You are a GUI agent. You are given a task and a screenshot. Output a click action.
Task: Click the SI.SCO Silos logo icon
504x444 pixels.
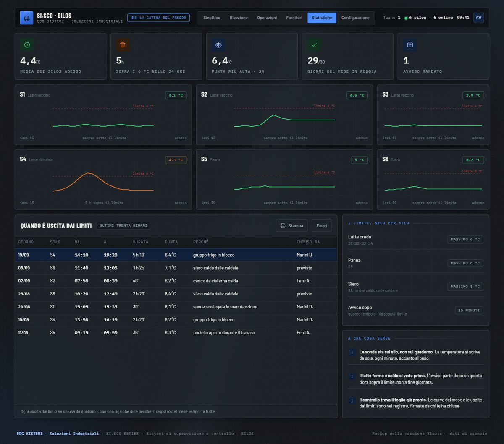tap(26, 18)
